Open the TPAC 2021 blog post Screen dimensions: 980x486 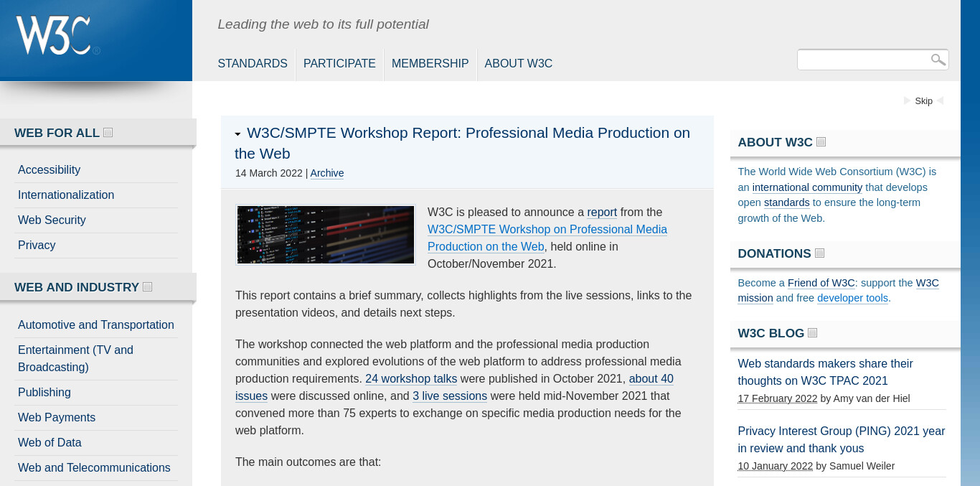pos(825,372)
